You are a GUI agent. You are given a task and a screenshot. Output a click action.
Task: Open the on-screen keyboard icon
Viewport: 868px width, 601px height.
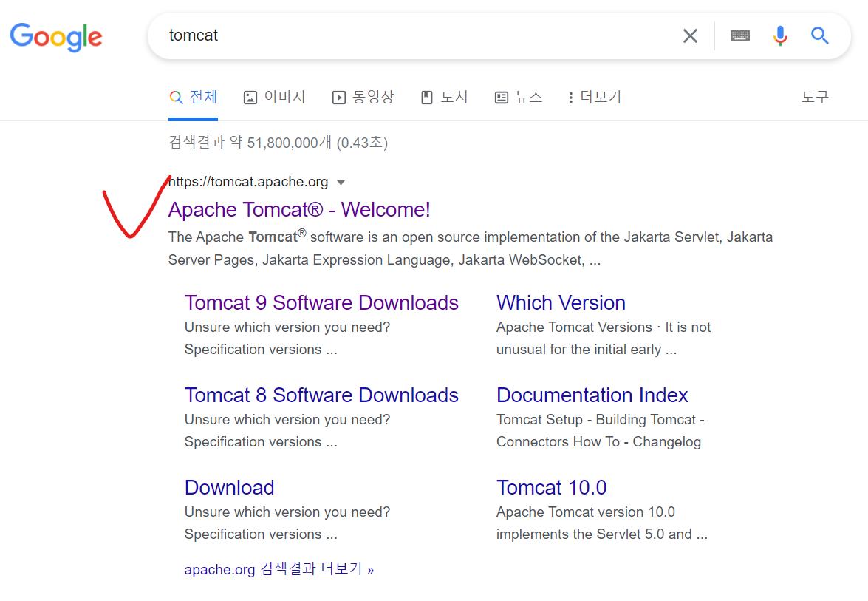(739, 36)
